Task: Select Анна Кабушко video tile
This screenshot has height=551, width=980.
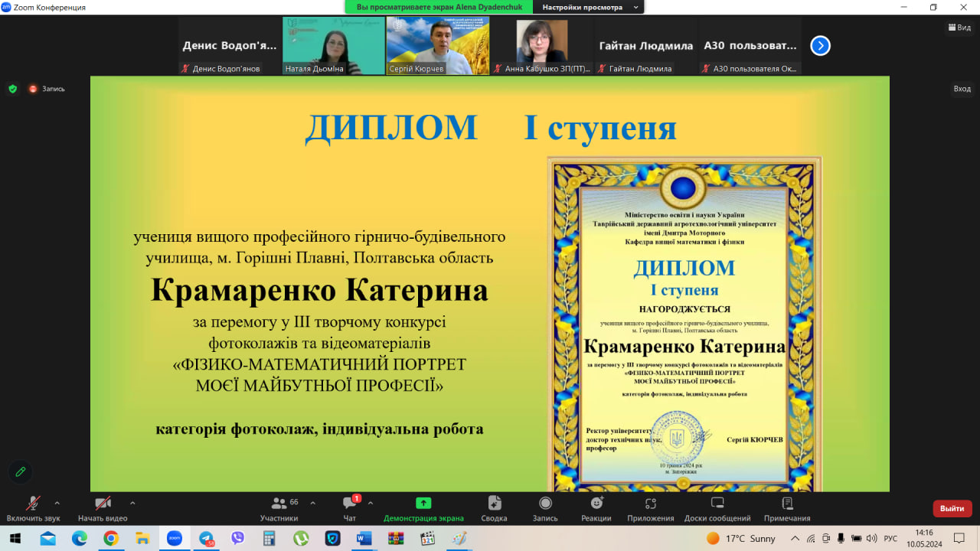Action: click(542, 46)
